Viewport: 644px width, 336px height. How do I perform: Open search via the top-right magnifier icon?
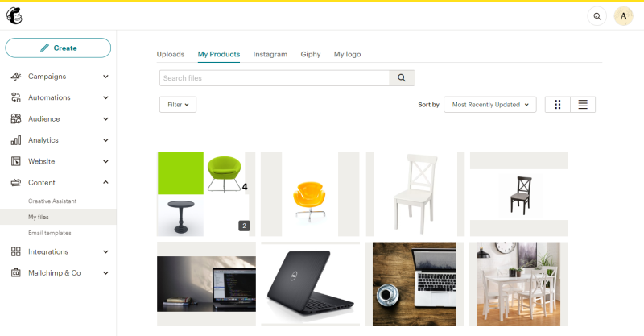(x=597, y=16)
